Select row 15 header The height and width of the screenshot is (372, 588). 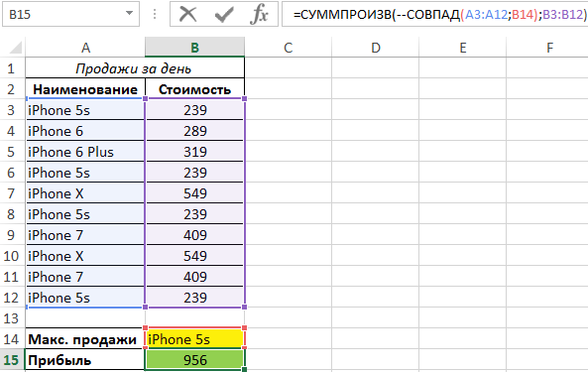tap(11, 360)
